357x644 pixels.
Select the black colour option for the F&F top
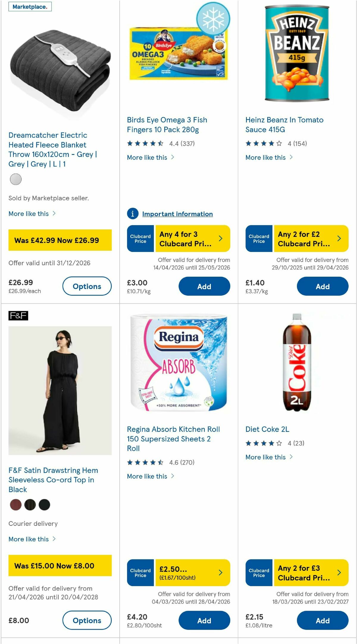point(44,505)
